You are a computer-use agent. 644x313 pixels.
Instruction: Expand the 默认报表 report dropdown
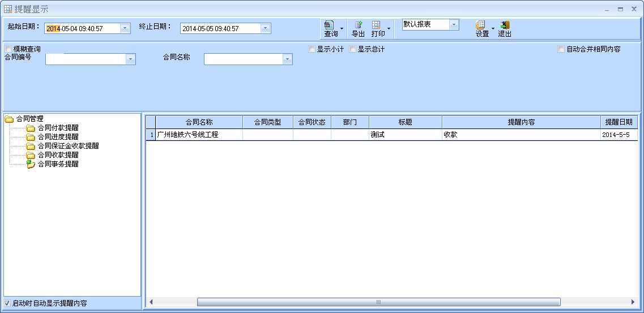coord(454,25)
